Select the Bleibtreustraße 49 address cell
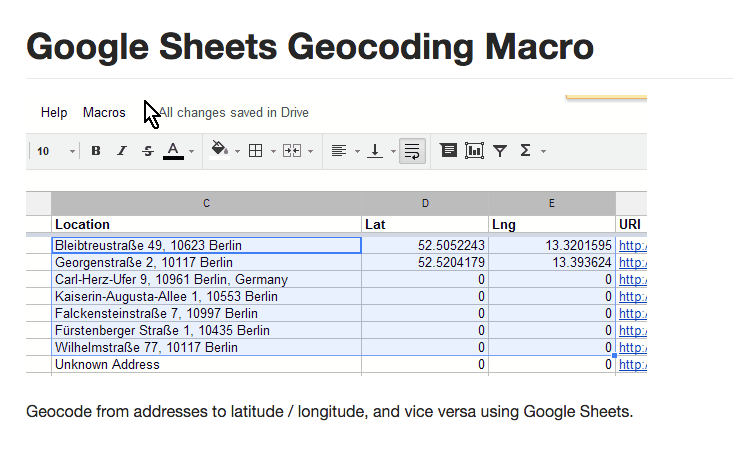Screen dimensions: 733x458 click(x=206, y=245)
